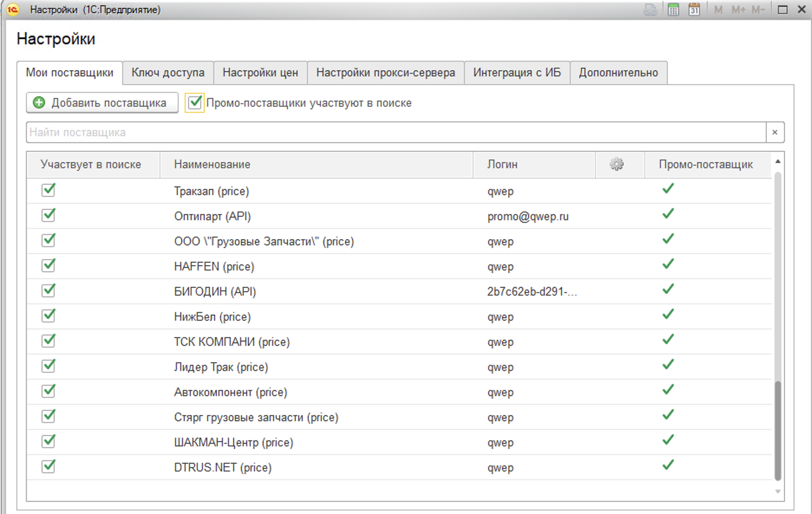Toggle checkbox for ШАКМАН-Центр (price)

click(x=49, y=441)
